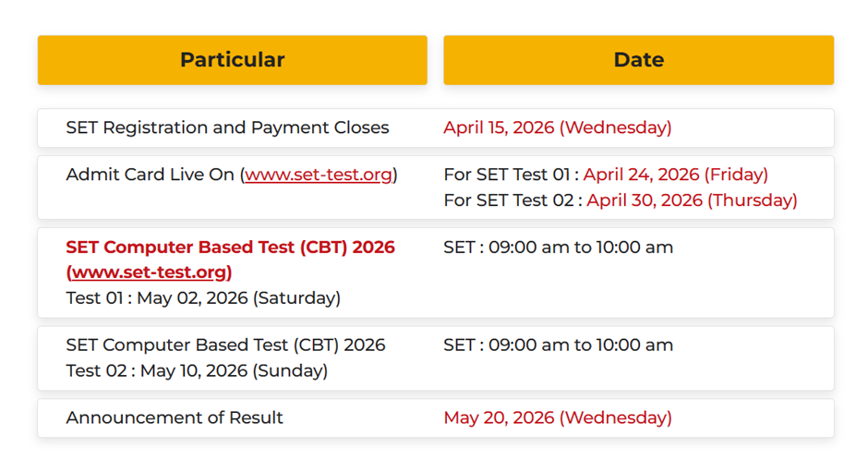
Task: Click Test 02 : May 10, 2026 (Sunday)
Action: click(x=197, y=370)
